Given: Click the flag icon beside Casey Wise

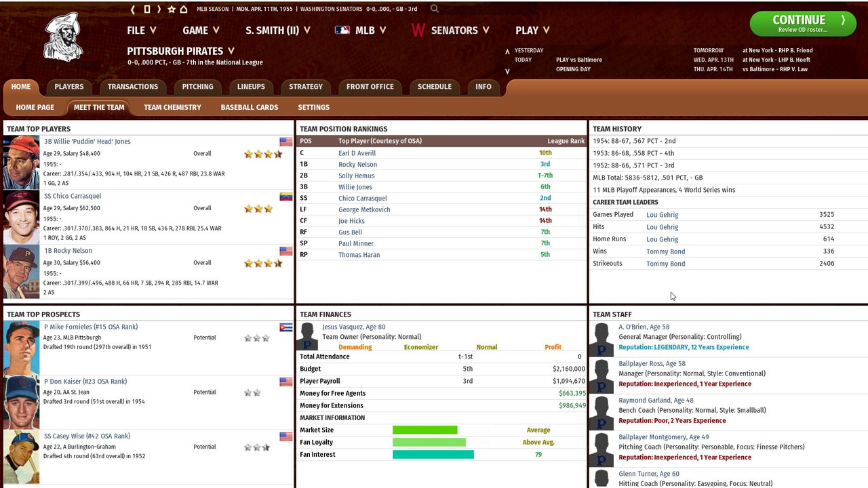Looking at the screenshot, I should pos(286,436).
